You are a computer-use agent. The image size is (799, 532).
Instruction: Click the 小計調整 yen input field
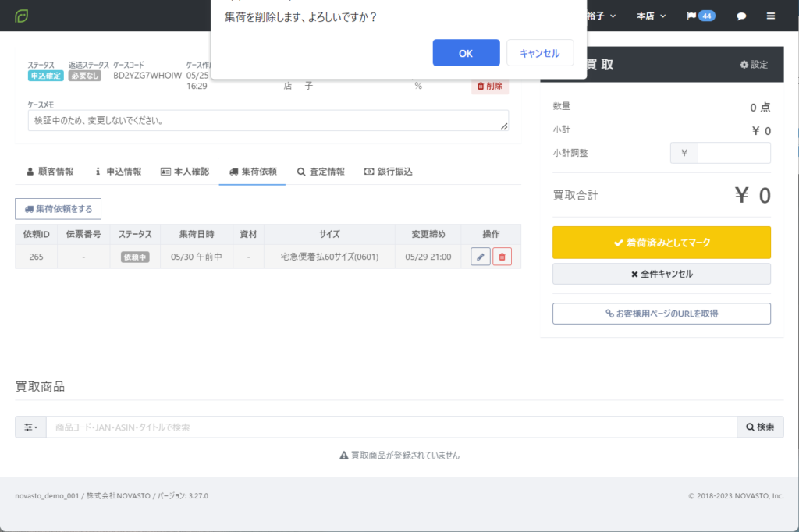tap(733, 153)
